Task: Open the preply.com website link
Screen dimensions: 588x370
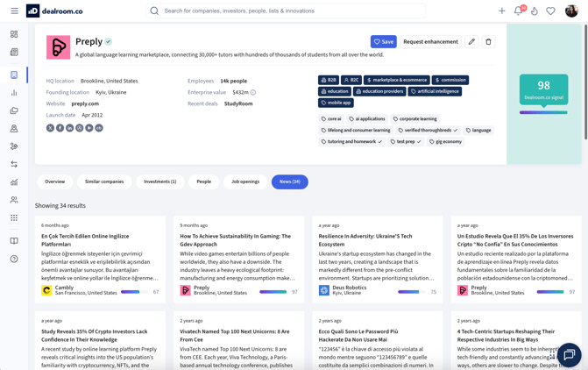Action: tap(85, 103)
